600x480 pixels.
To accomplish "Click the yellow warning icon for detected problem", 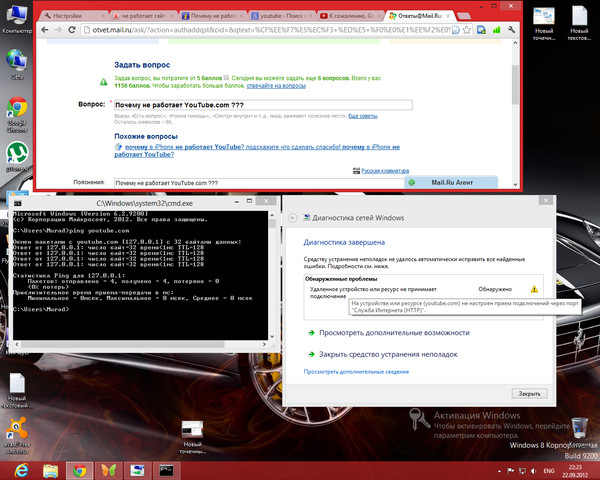I will 534,289.
